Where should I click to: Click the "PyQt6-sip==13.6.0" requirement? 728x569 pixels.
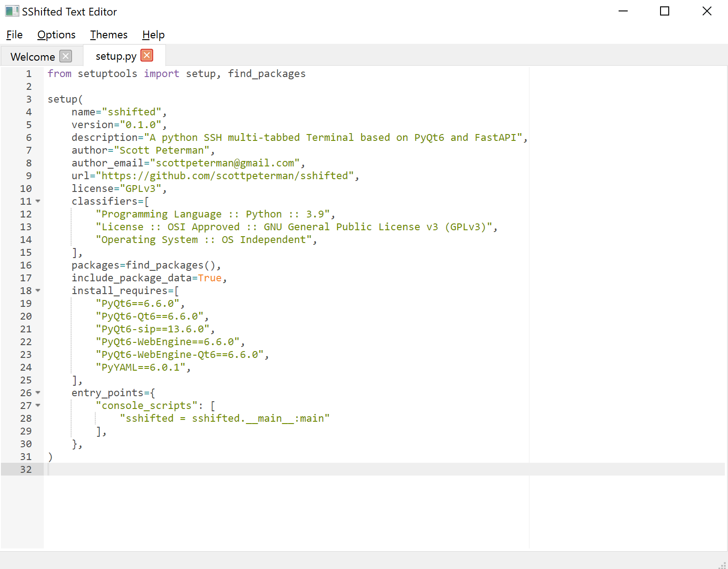click(x=153, y=329)
